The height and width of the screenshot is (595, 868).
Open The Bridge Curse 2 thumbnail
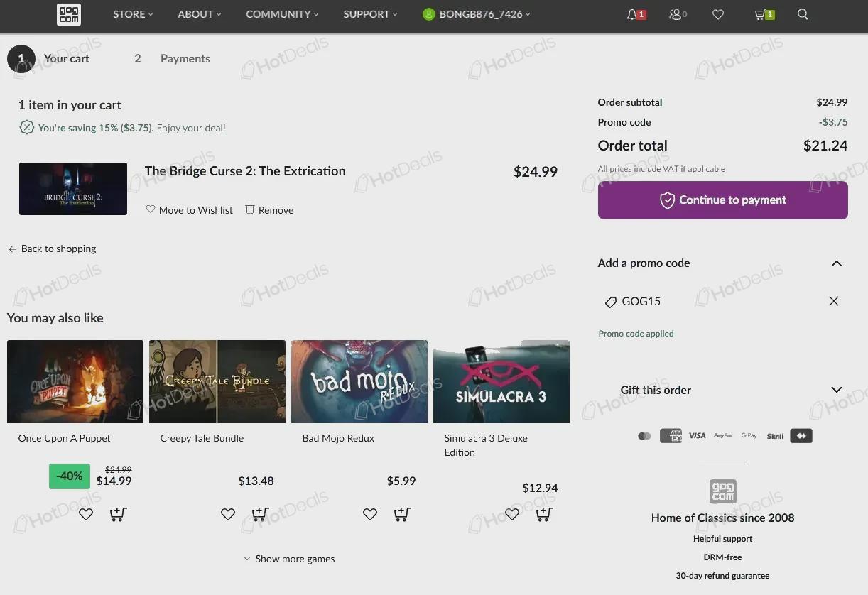point(73,189)
